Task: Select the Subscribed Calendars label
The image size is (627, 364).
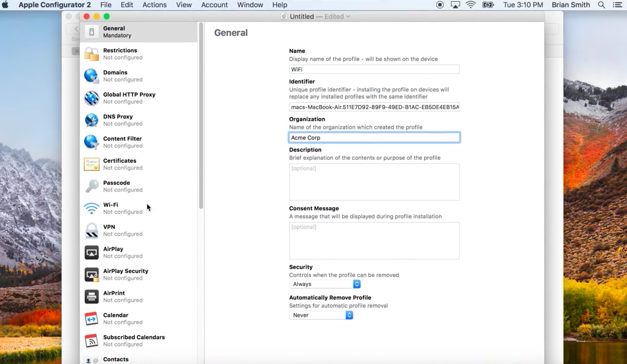Action: (134, 337)
